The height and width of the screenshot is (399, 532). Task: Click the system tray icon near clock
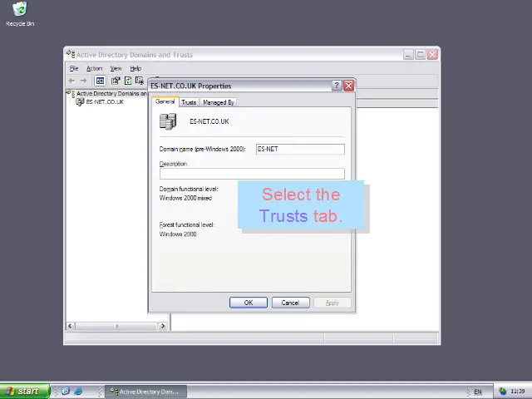tap(502, 392)
